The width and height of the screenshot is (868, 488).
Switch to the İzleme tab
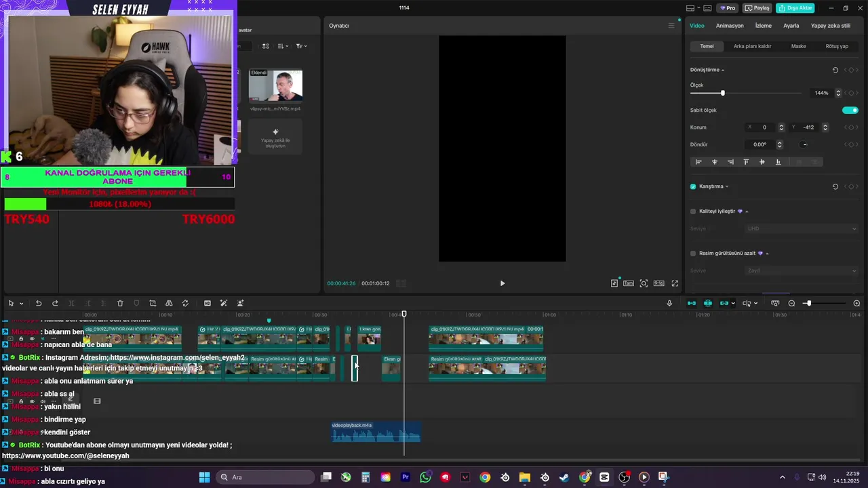click(764, 26)
